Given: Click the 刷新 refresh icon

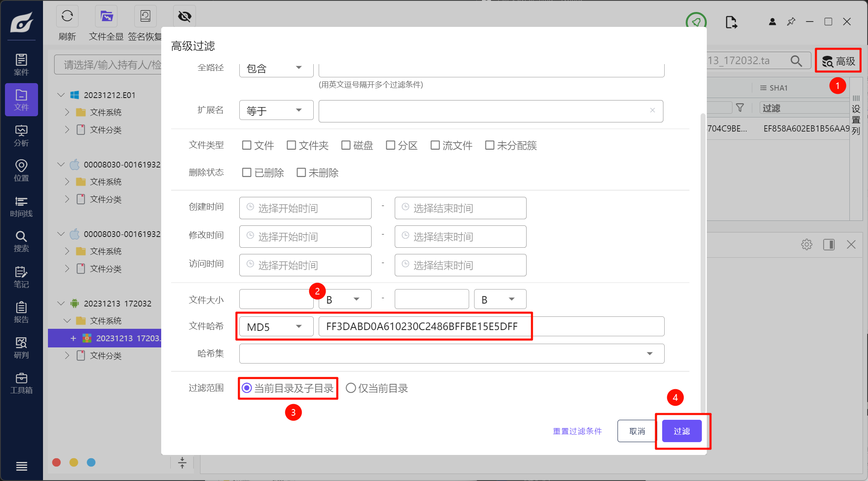Looking at the screenshot, I should click(67, 17).
